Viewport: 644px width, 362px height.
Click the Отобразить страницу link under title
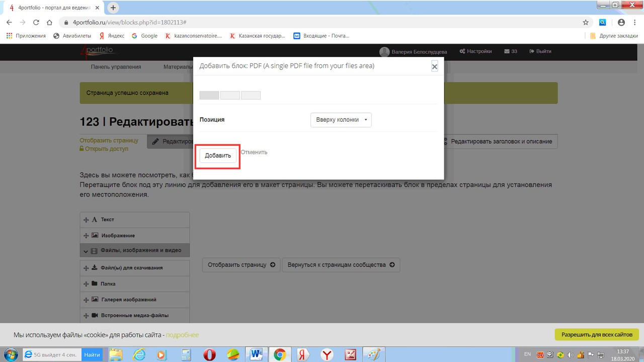109,141
